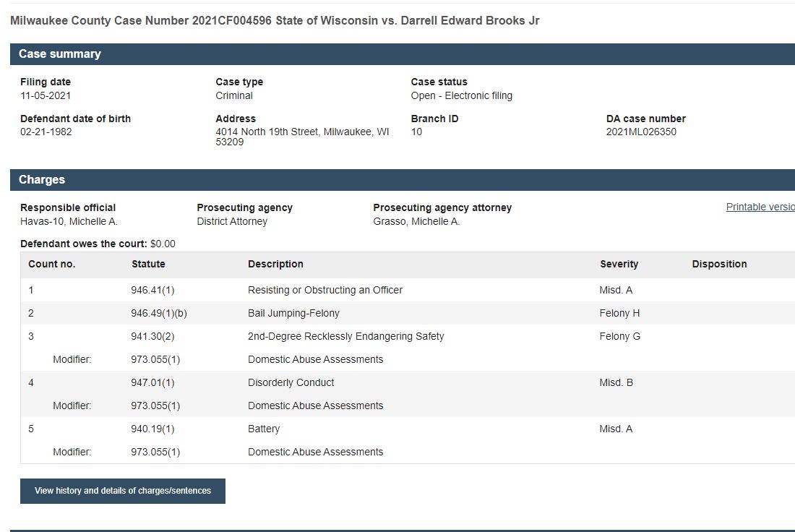Screen dimensions: 795x532
Task: Open the Printable version link
Action: coord(760,207)
